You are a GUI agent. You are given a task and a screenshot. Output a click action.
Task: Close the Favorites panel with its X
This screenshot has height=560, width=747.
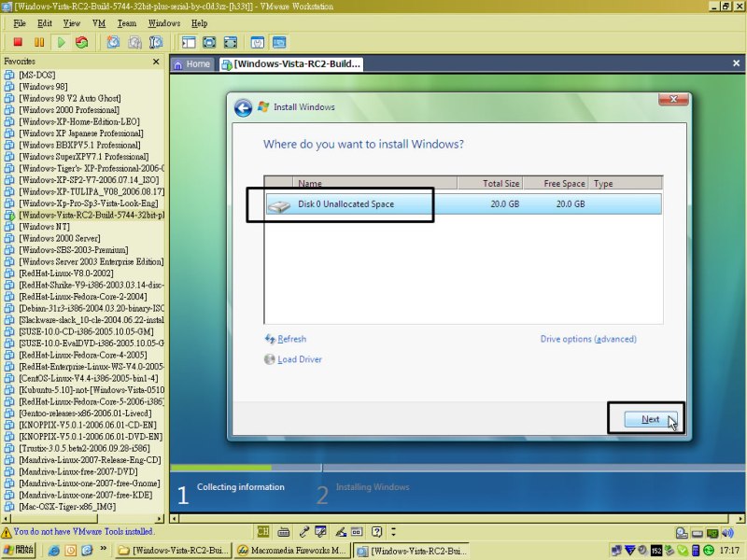tap(156, 62)
